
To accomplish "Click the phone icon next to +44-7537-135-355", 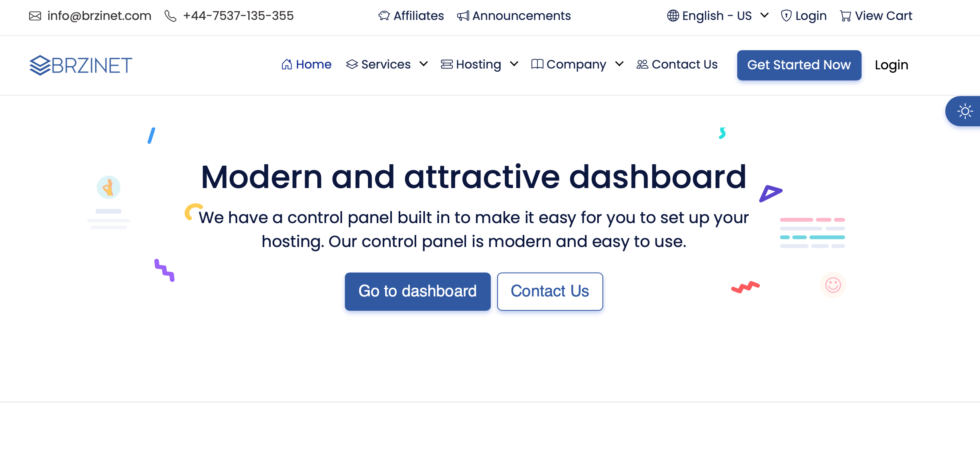I will [x=172, y=16].
